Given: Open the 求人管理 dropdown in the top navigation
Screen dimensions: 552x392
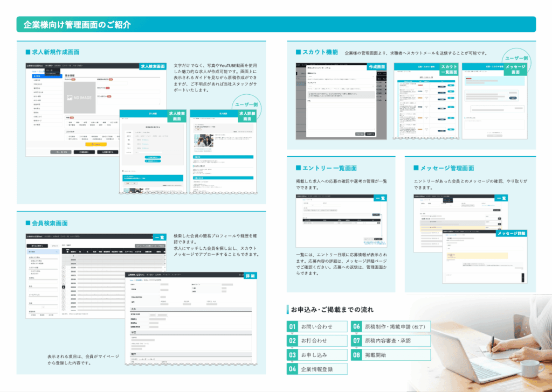Looking at the screenshot, I should pos(49,66).
